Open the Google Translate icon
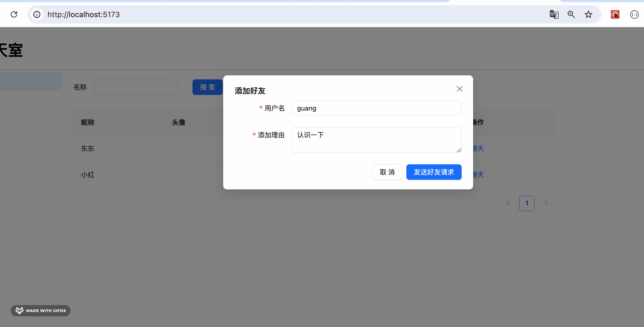Image resolution: width=644 pixels, height=327 pixels. pyautogui.click(x=554, y=14)
